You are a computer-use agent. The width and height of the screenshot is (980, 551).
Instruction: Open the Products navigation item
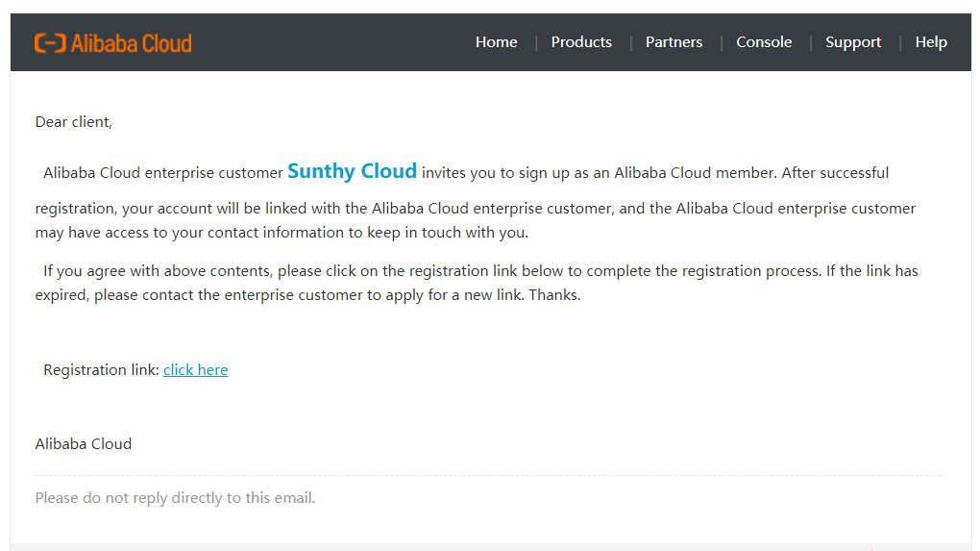[x=581, y=42]
